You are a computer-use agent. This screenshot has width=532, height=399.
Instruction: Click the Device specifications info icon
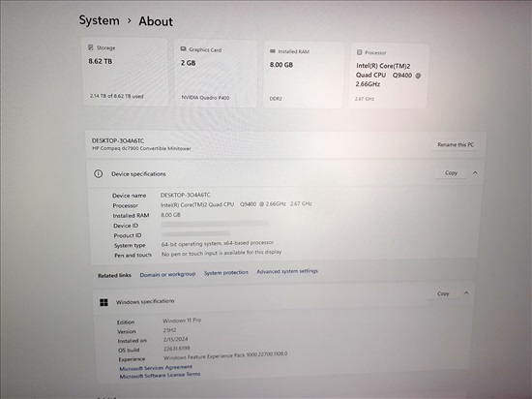[98, 174]
